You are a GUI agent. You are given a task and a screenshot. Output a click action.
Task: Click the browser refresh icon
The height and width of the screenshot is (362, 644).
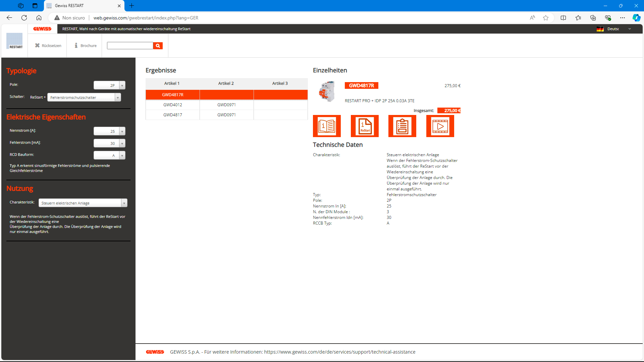click(24, 18)
